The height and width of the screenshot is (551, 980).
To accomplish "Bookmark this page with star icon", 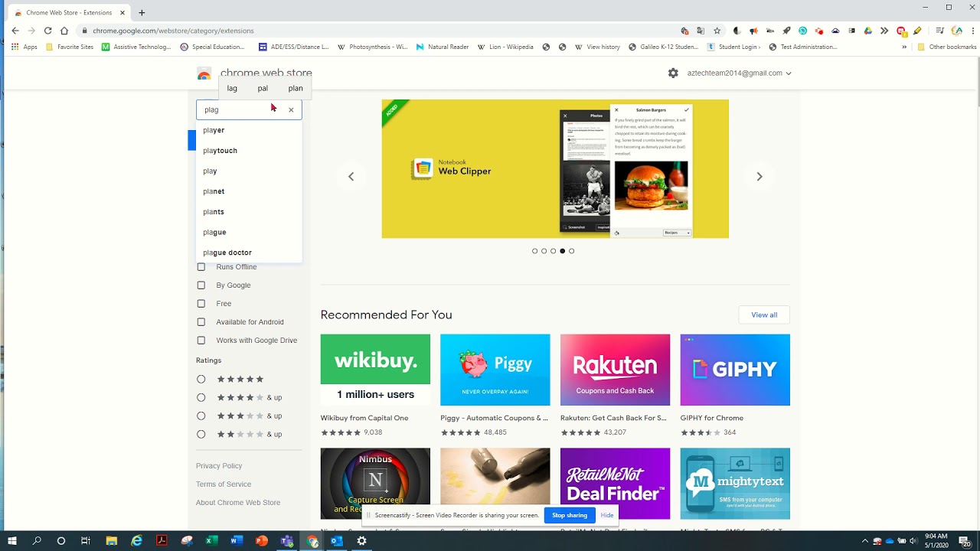I will tap(717, 31).
